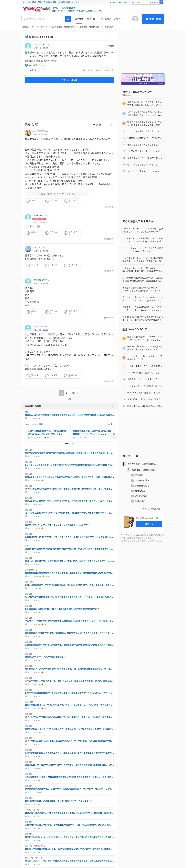Viewport: 186px width, 868px height.
Task: Click the 知恵コレ bookmark icon
Action: (88, 70)
